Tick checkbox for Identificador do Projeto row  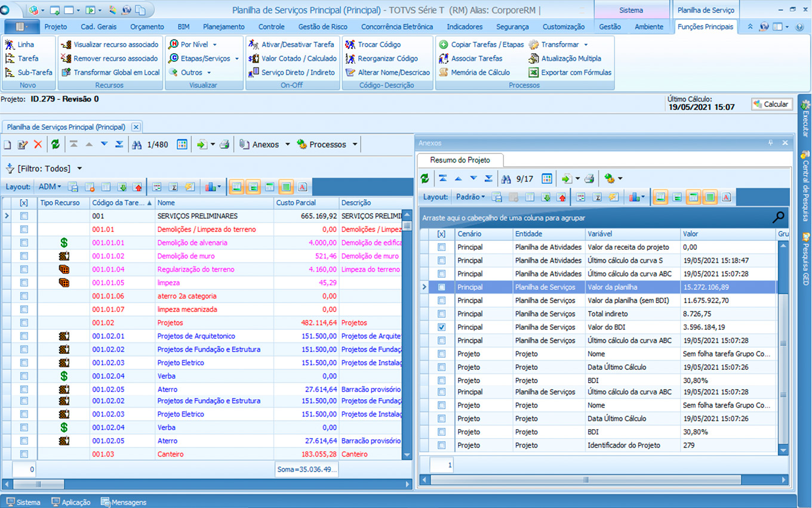tap(441, 445)
